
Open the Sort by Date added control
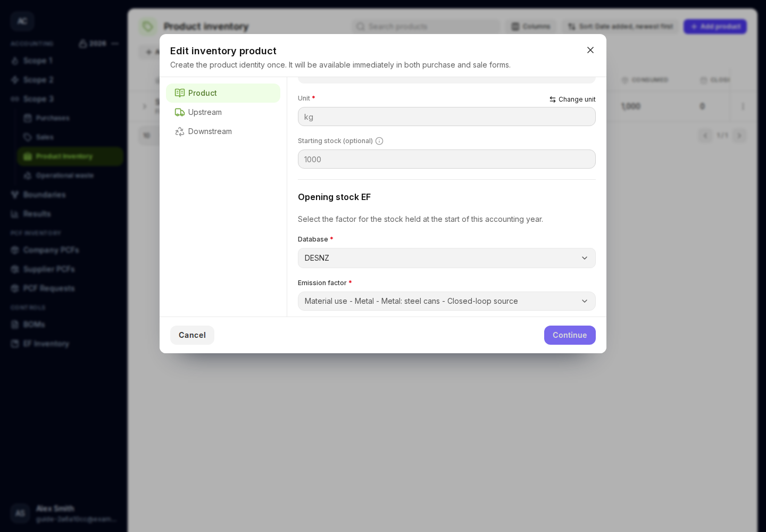point(620,27)
